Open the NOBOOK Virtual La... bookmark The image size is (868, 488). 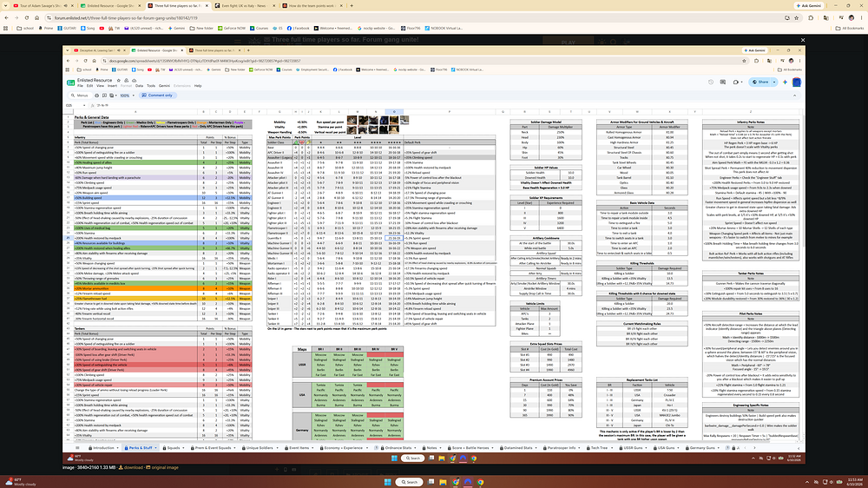click(444, 28)
